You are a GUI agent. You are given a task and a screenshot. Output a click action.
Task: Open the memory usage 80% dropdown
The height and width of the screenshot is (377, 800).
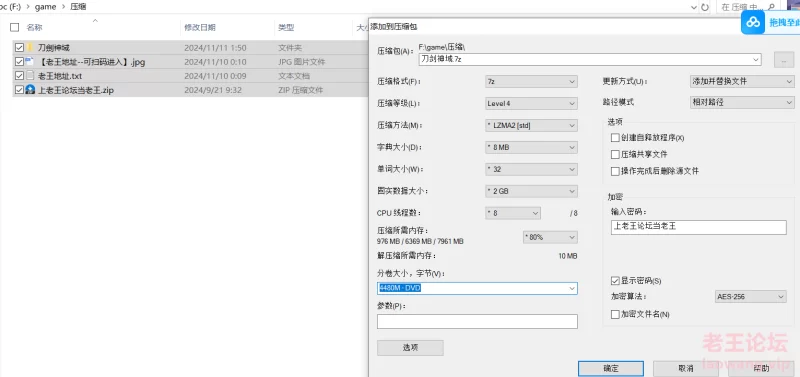tap(551, 237)
